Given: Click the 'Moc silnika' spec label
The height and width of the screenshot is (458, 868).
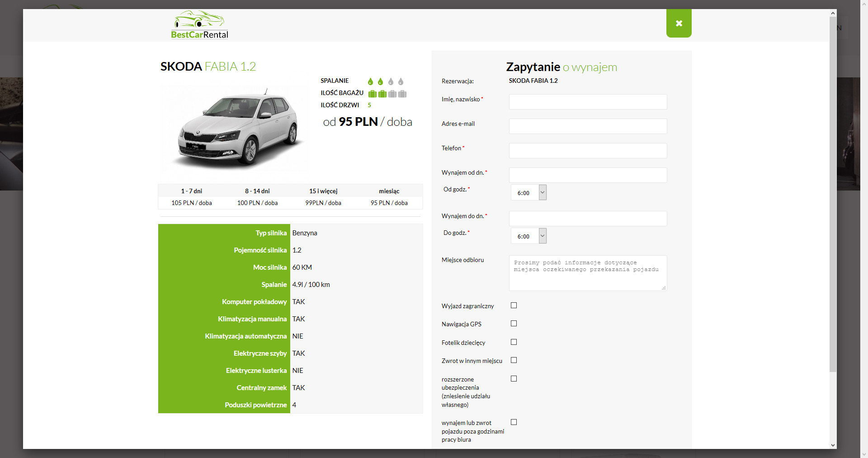Looking at the screenshot, I should click(270, 267).
